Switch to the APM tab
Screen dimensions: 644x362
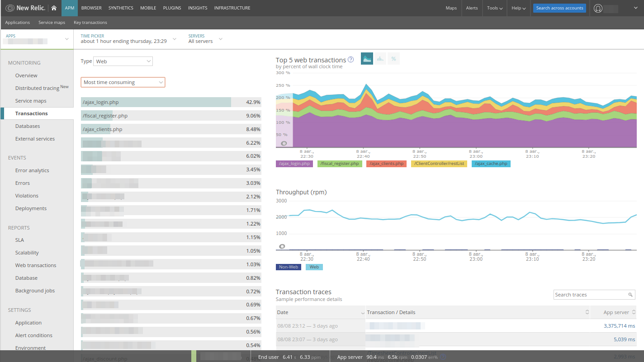click(x=69, y=8)
